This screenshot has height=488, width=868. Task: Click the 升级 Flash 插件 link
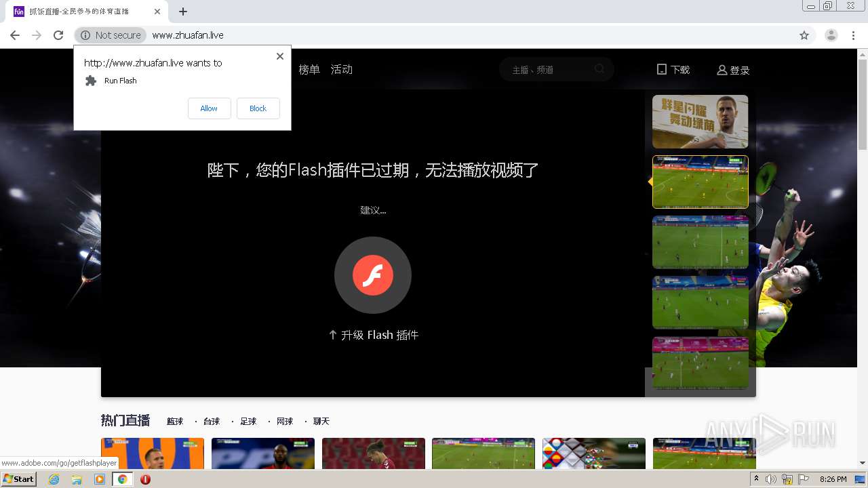(x=373, y=335)
